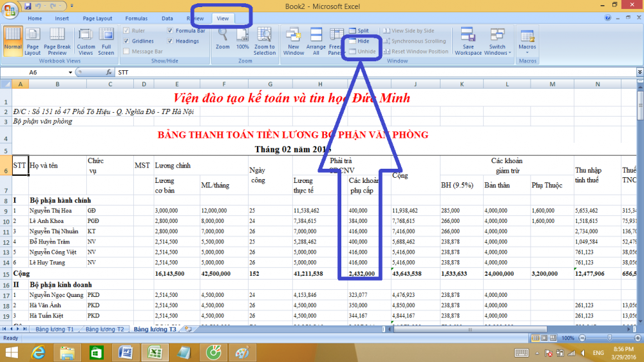This screenshot has width=644, height=362.
Task: Open the Data tab
Action: (x=167, y=19)
